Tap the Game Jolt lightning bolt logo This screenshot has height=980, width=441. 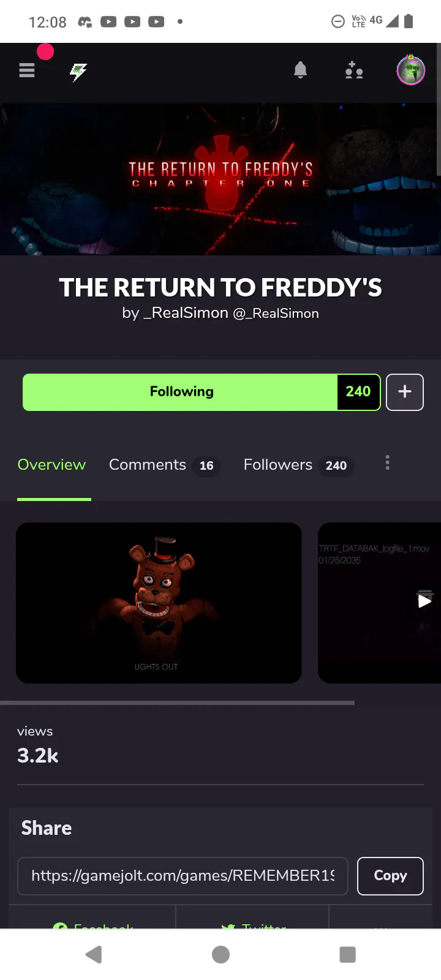tap(78, 72)
